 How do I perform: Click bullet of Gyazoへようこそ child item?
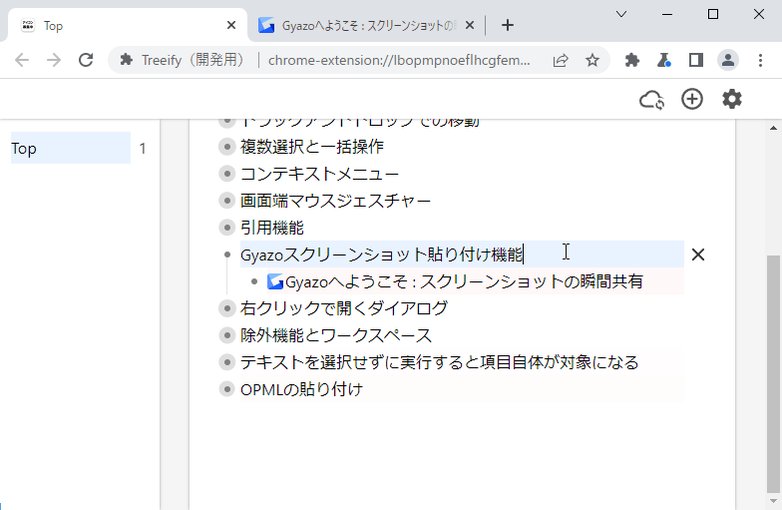tap(254, 282)
